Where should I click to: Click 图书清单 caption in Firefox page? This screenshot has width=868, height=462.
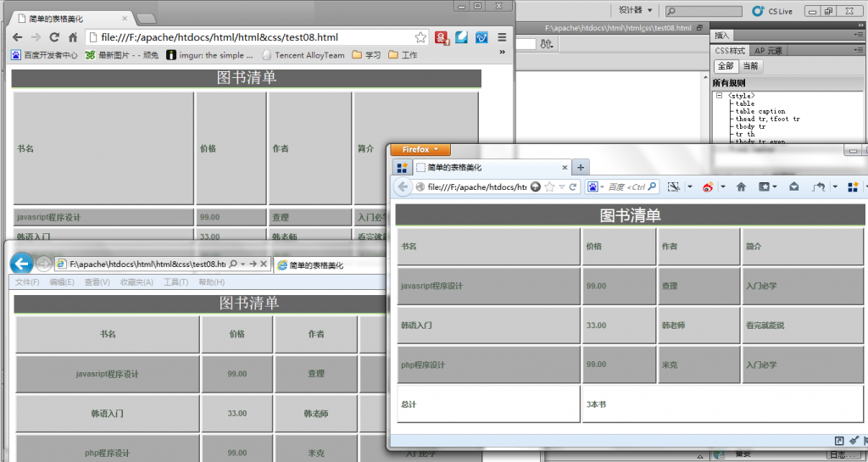pyautogui.click(x=630, y=215)
